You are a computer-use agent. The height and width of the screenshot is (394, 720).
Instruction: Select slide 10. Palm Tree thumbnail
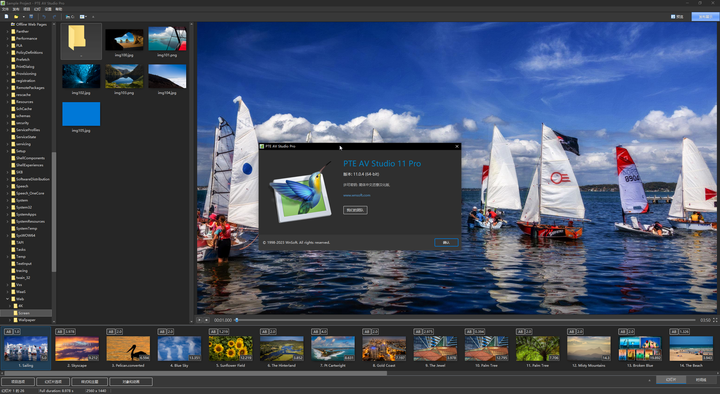tap(486, 349)
